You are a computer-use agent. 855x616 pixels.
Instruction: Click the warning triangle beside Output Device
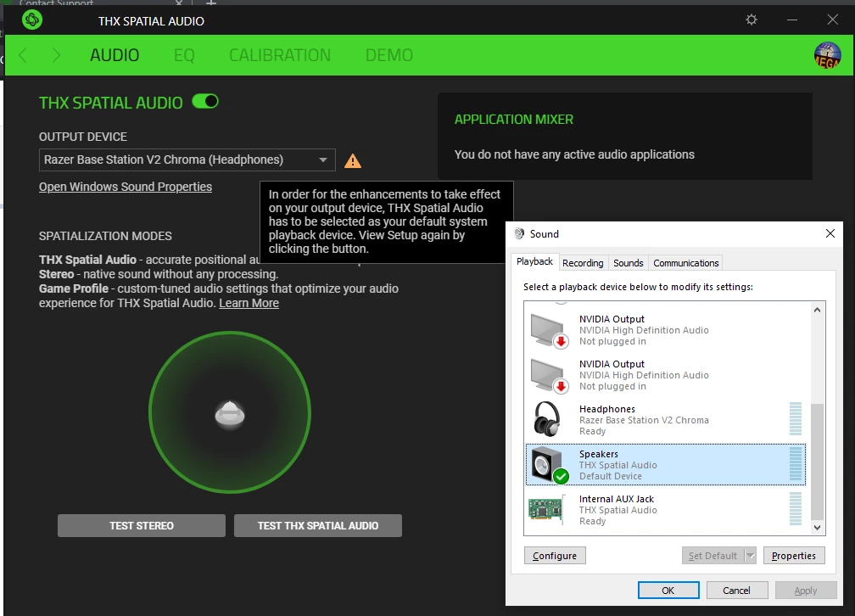click(353, 160)
